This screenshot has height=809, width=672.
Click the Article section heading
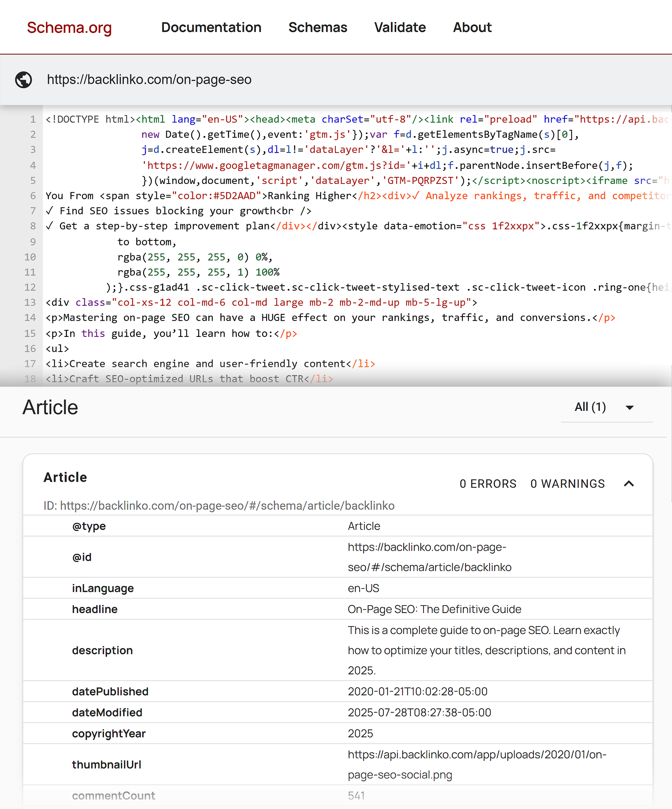pos(50,407)
